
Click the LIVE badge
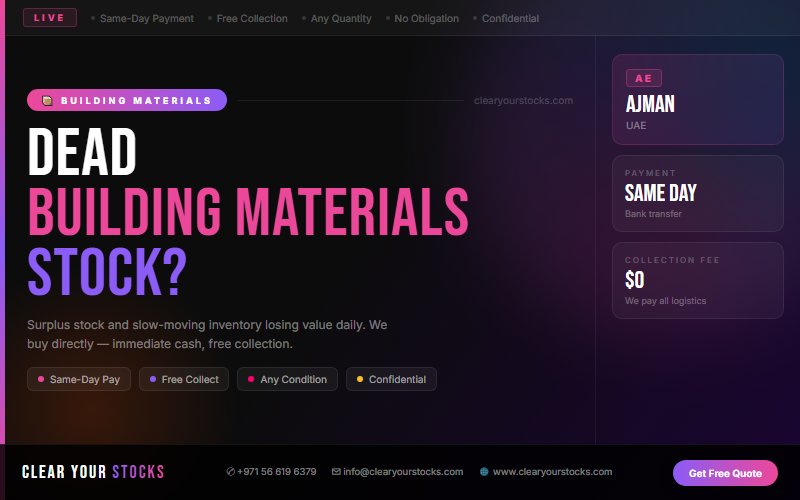click(50, 17)
